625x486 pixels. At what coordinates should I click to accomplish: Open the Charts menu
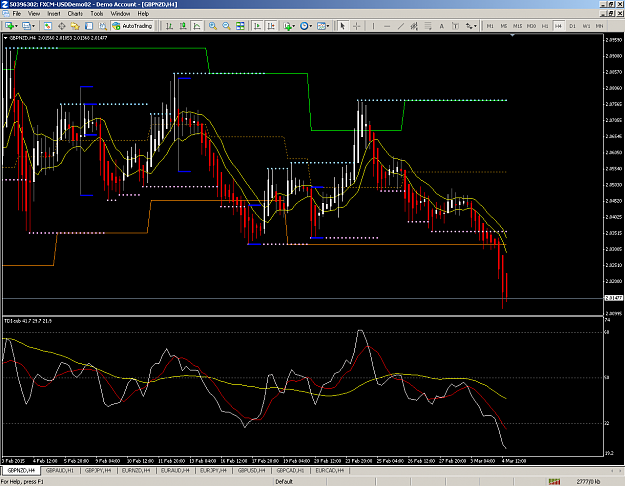point(75,14)
